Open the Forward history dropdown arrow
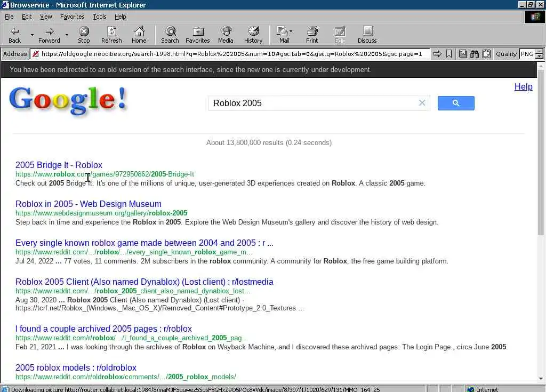The width and height of the screenshot is (546, 392). [67, 35]
